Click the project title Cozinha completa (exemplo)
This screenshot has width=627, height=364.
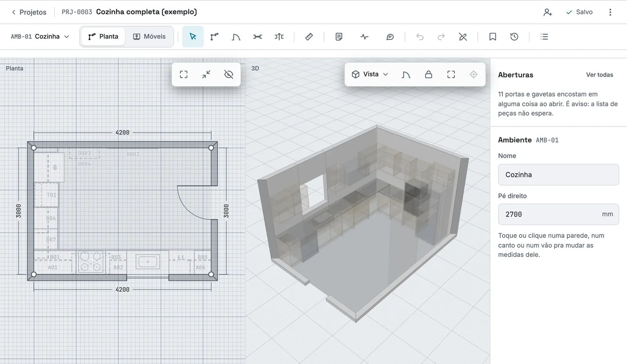click(x=147, y=12)
